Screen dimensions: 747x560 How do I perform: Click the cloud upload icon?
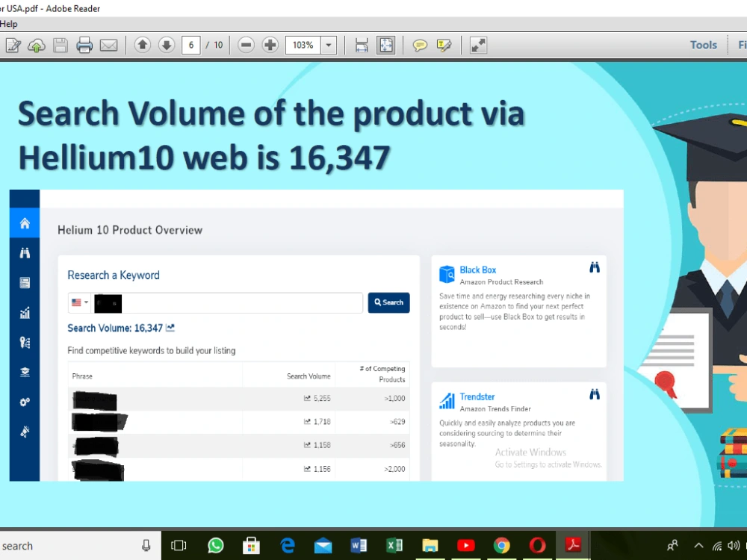coord(37,46)
